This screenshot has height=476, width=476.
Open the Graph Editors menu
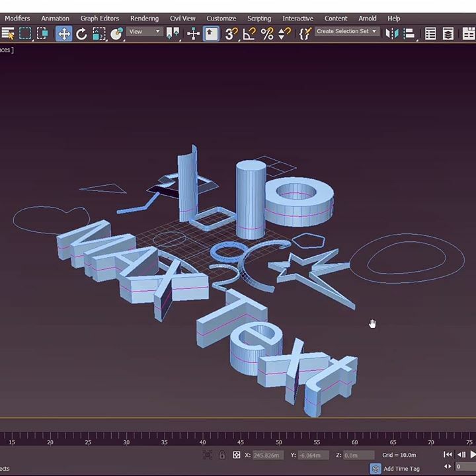pos(100,19)
